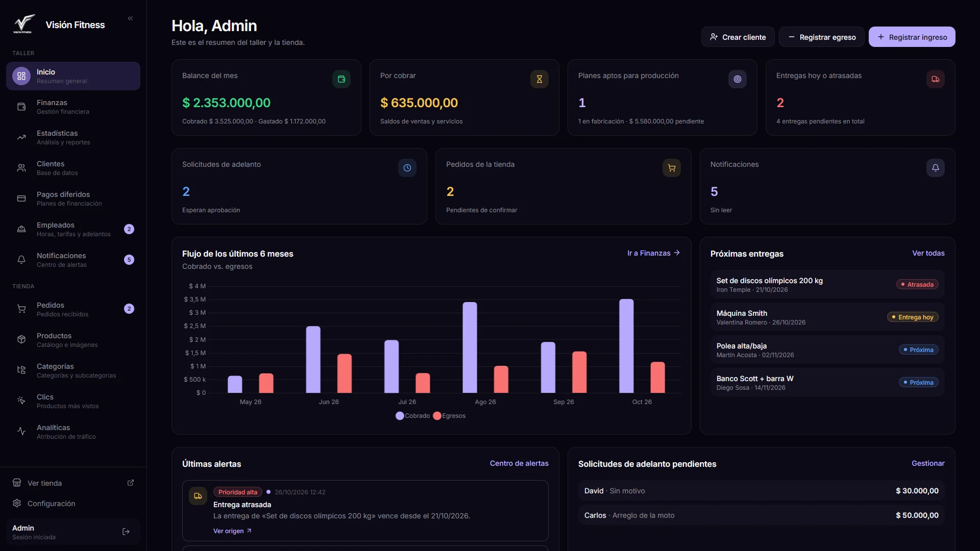Go to Estadísticas in the sidebar
The image size is (980, 551).
[73, 137]
